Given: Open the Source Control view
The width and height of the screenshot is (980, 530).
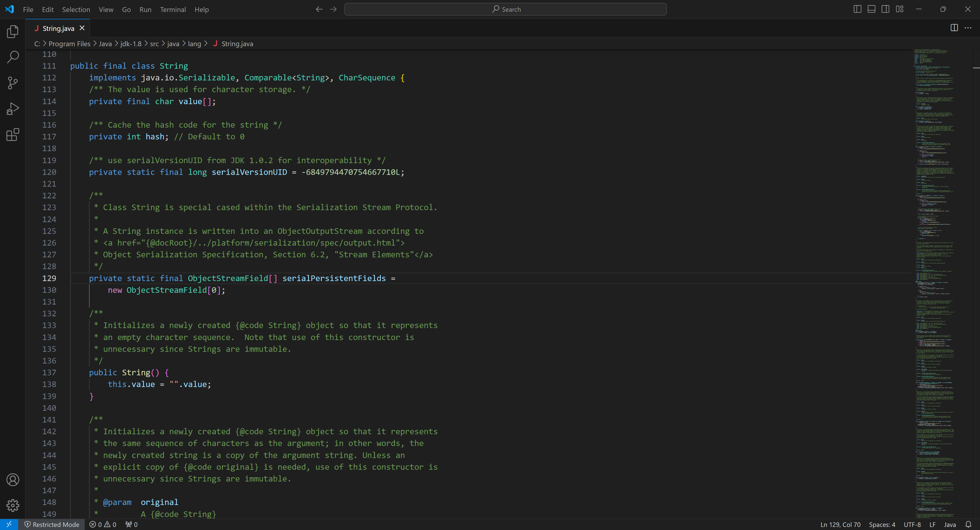Looking at the screenshot, I should [x=13, y=83].
